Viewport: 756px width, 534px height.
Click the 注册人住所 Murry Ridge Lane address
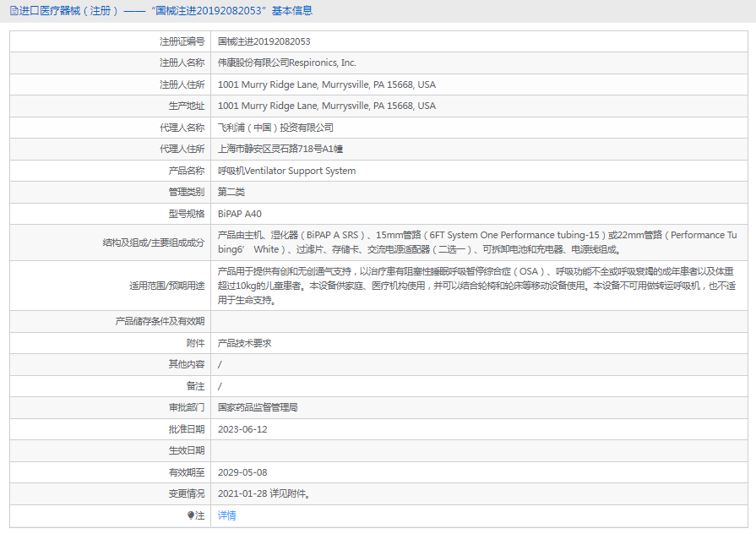pos(326,84)
